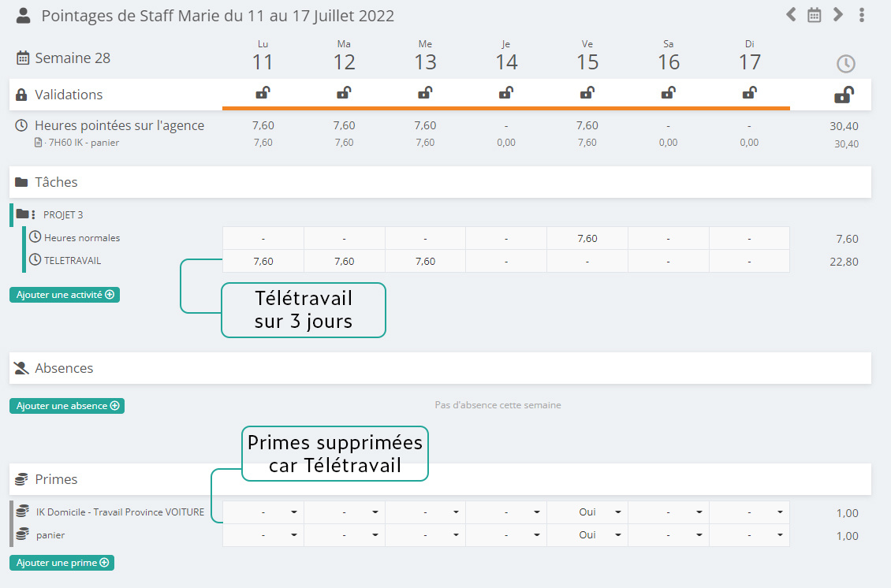Image resolution: width=891 pixels, height=588 pixels.
Task: Click Ajouter une activité button
Action: point(65,295)
